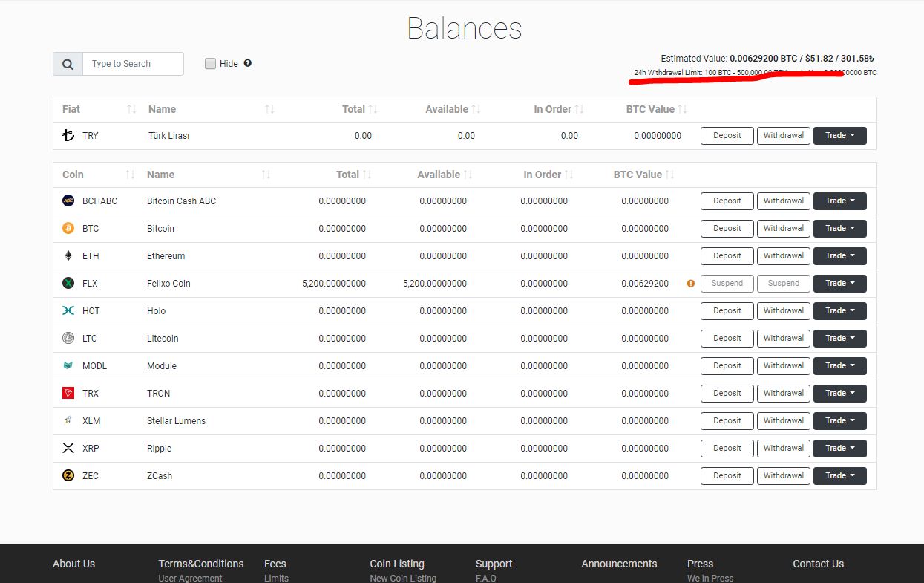The height and width of the screenshot is (583, 924).
Task: Click the BCHABC coin logo
Action: pyautogui.click(x=68, y=201)
